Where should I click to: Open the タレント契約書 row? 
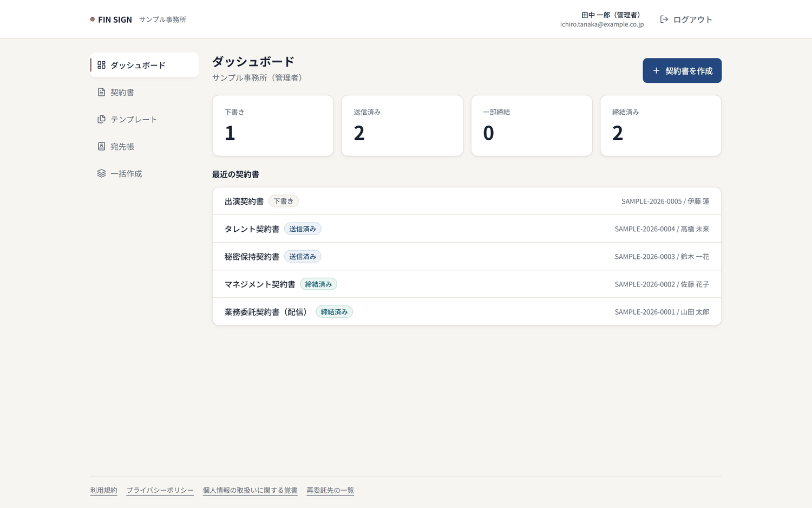pos(467,229)
